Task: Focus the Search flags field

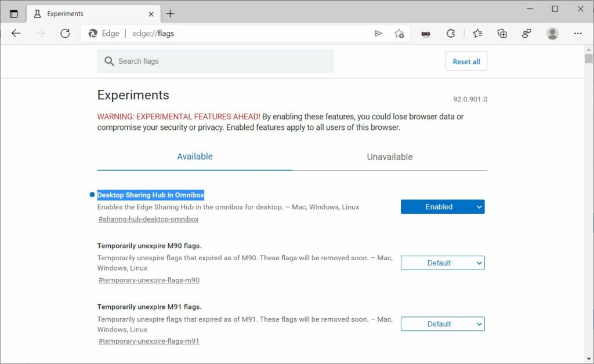Action: (216, 61)
